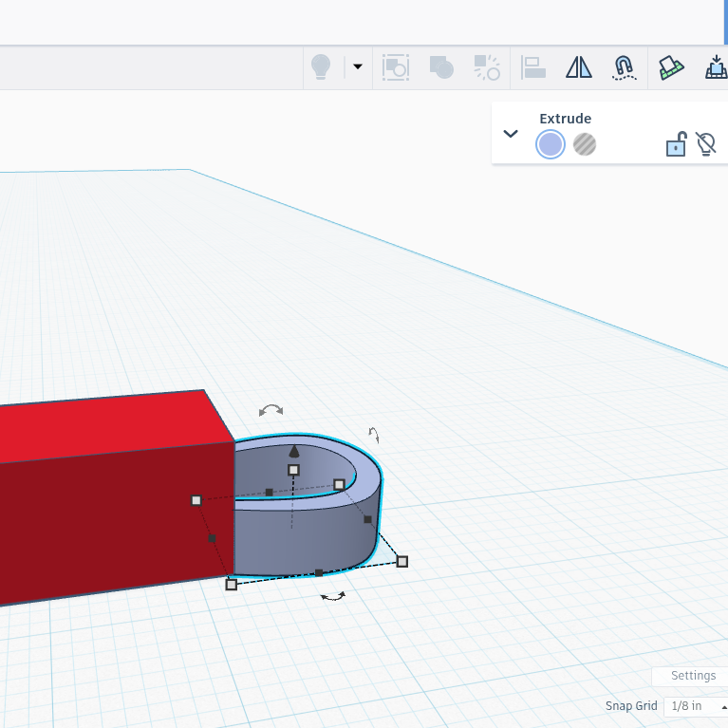Image resolution: width=728 pixels, height=728 pixels.
Task: Click the black height cone handle
Action: pyautogui.click(x=294, y=451)
